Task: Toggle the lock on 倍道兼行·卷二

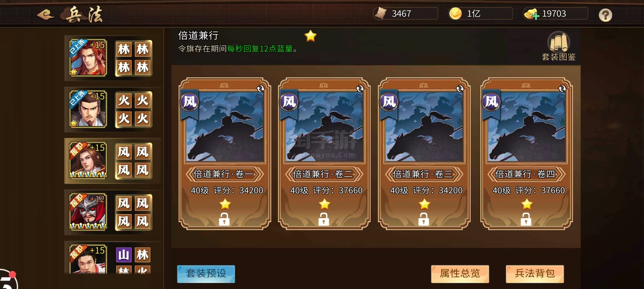Action: [324, 219]
